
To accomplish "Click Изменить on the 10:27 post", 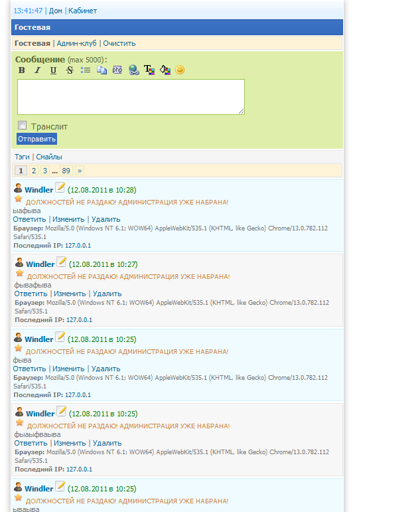I will click(x=70, y=294).
